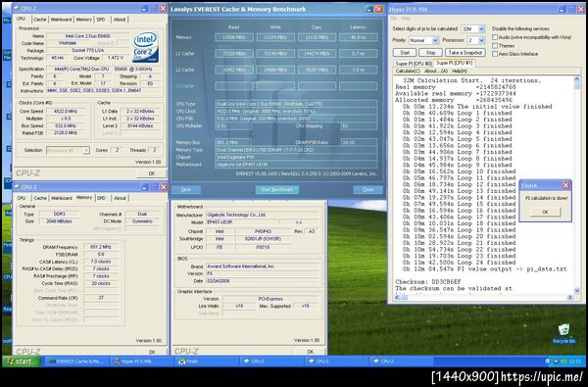Click the EVEREST Motherboard field Gigabyte GA-EP45T-UD3R
The image size is (588, 387).
296,165
